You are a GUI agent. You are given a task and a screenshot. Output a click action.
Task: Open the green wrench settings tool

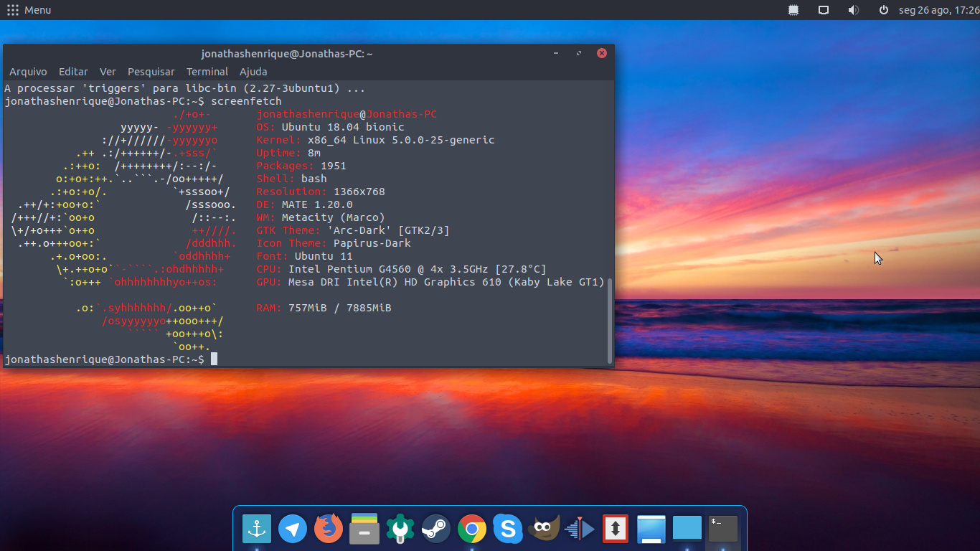pos(400,529)
